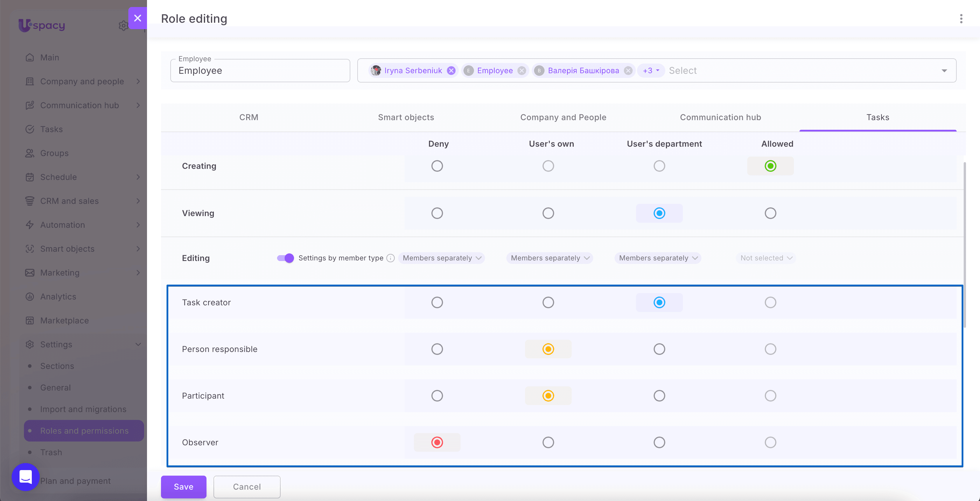Click the Marketing envelope icon in sidebar
Screen dimensions: 980x501
coord(30,273)
